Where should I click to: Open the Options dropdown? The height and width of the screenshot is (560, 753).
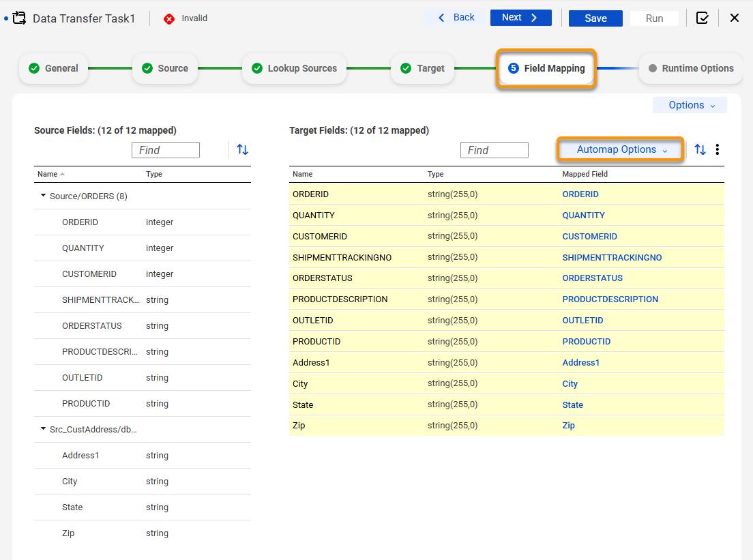[690, 105]
